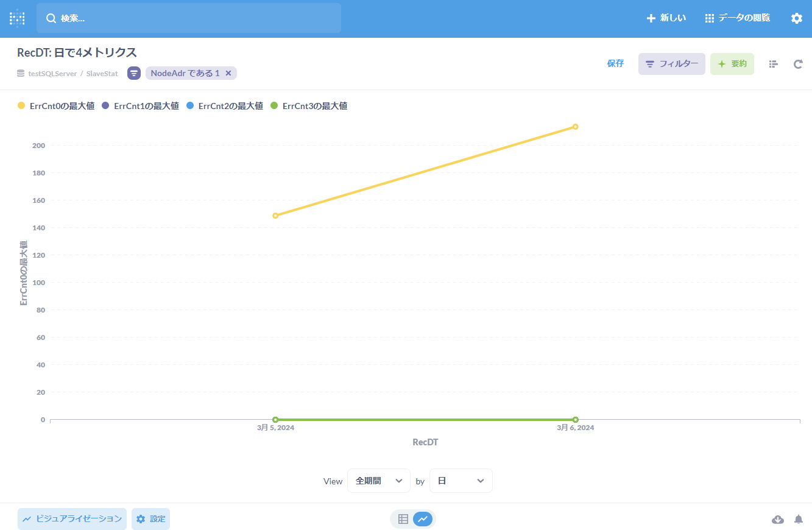Click the Metabase home logo
Image resolution: width=812 pixels, height=530 pixels.
17,18
